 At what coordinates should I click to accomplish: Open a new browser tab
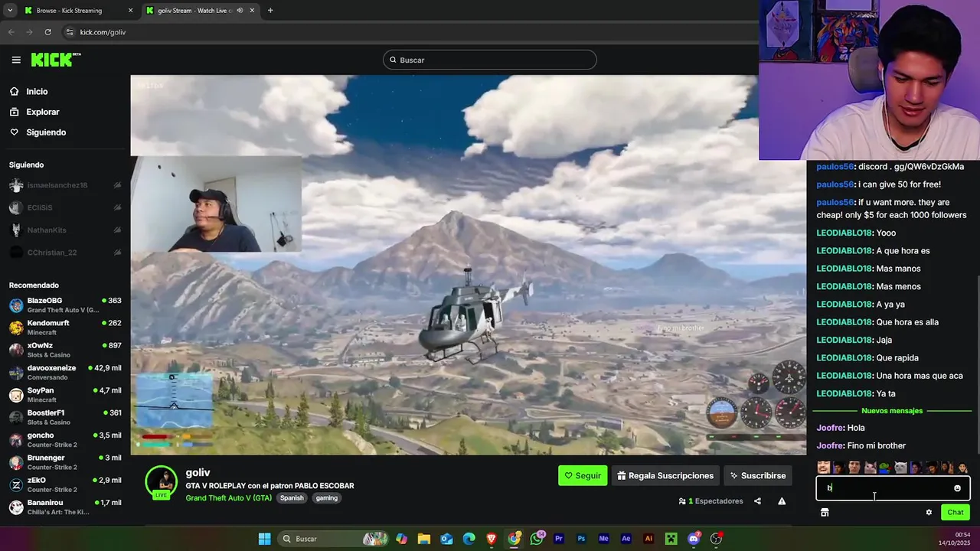(x=270, y=11)
